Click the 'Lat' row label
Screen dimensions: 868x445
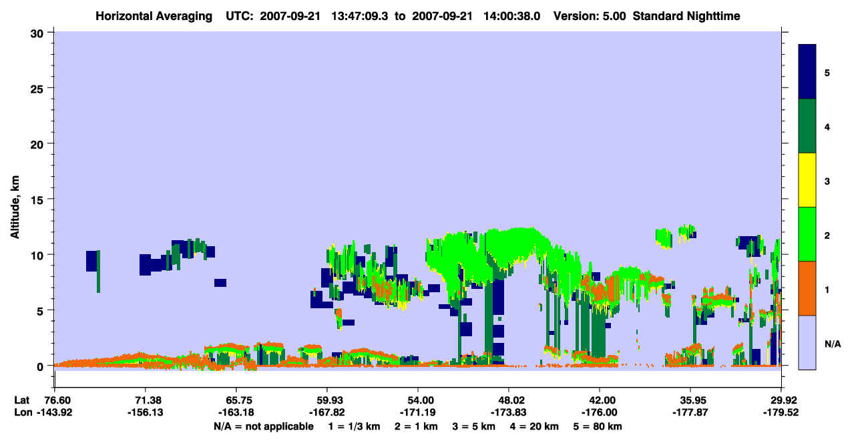(21, 400)
